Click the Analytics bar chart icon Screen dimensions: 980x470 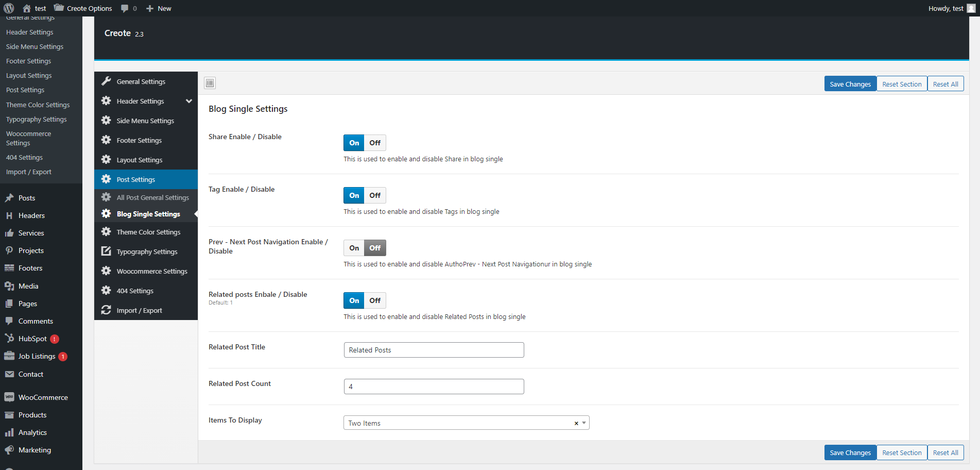point(9,432)
